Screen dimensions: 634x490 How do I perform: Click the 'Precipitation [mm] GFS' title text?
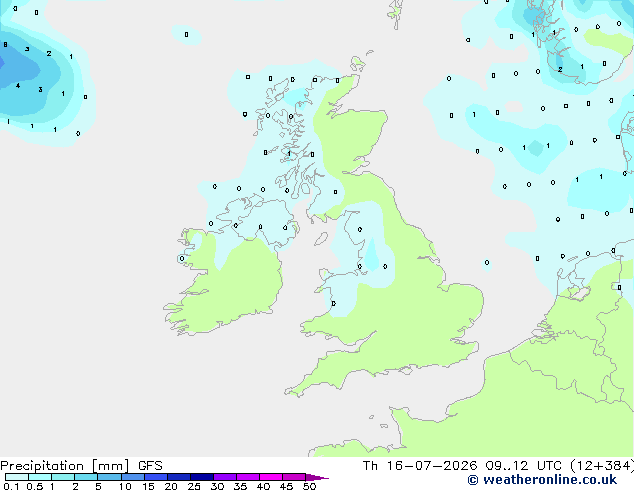point(81,466)
